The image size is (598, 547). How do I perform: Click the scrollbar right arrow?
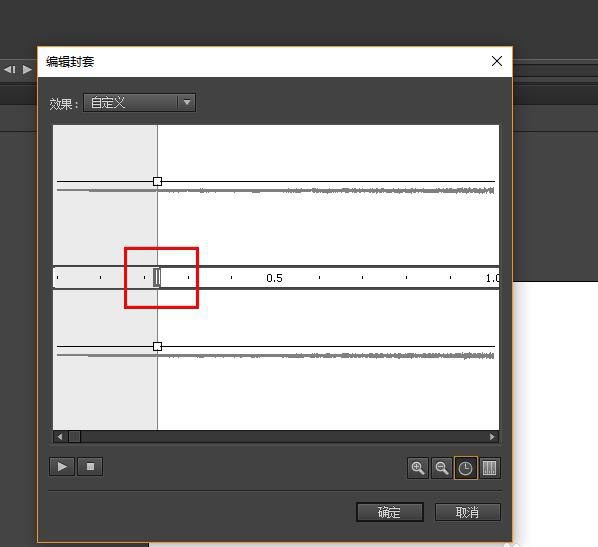coord(492,436)
